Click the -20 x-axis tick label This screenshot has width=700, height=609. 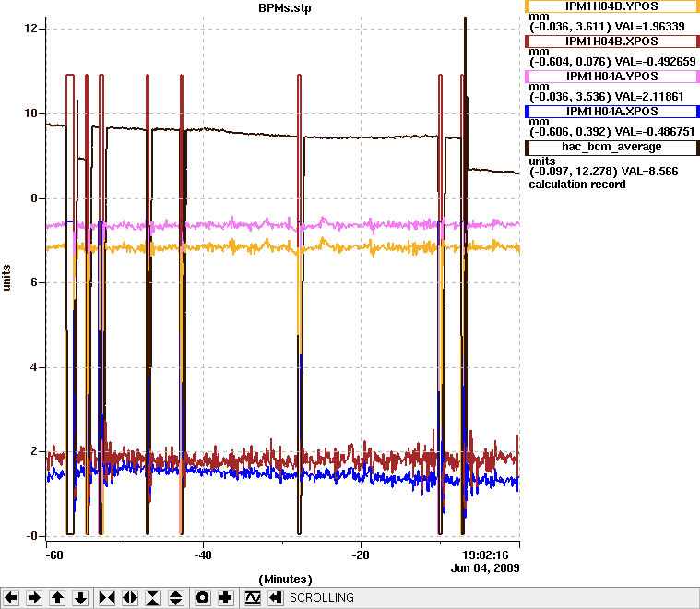(x=361, y=555)
